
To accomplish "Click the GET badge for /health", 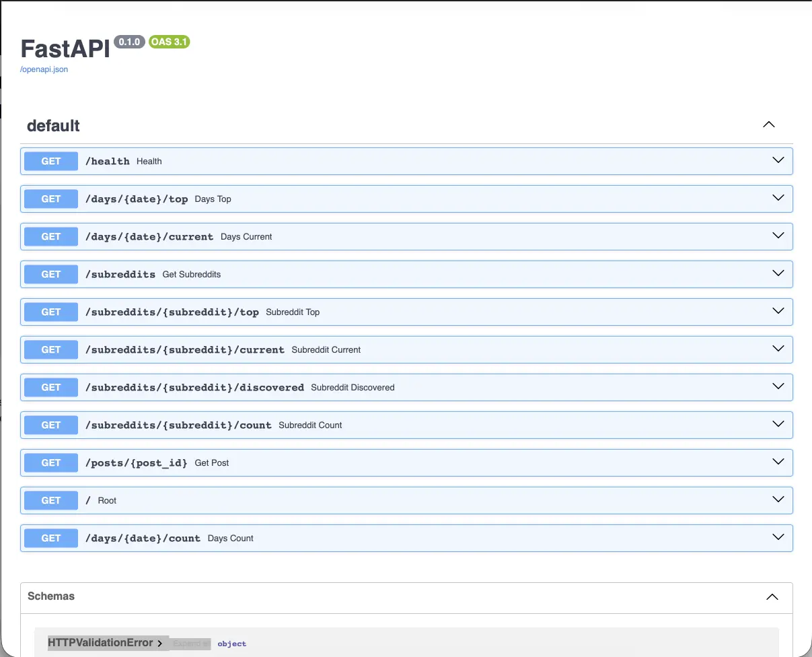I will coord(51,161).
